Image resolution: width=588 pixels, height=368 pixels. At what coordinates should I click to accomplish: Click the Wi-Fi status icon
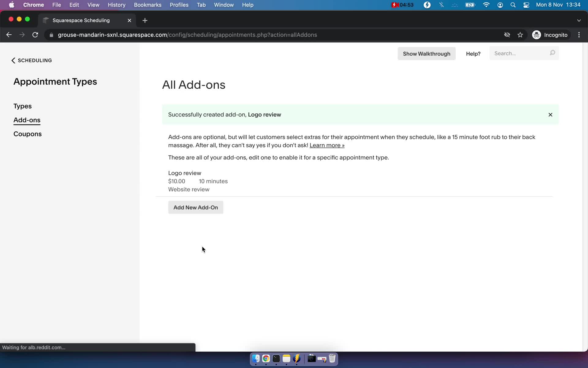click(486, 5)
